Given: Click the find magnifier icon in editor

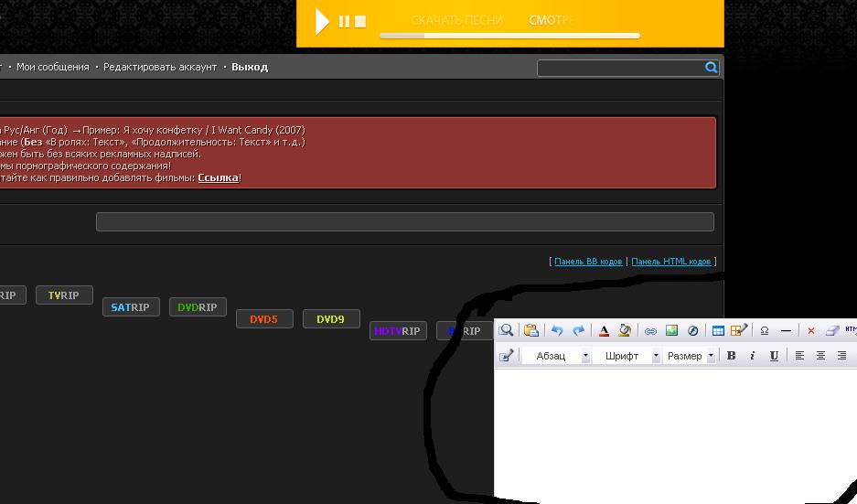Looking at the screenshot, I should coord(507,331).
